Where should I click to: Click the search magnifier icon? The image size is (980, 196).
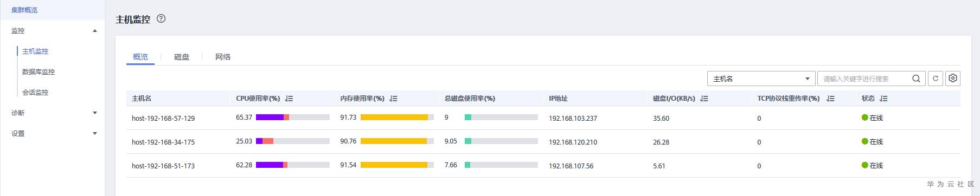(x=916, y=79)
